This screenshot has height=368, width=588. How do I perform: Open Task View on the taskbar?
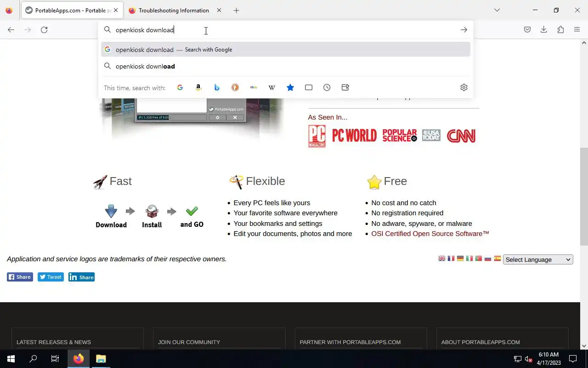(55, 359)
